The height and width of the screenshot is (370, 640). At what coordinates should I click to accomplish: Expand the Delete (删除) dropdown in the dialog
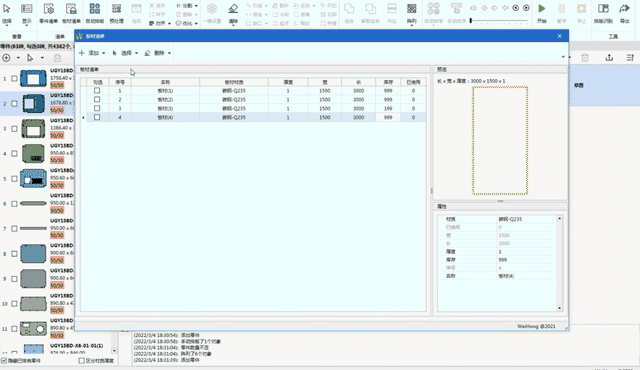point(158,53)
